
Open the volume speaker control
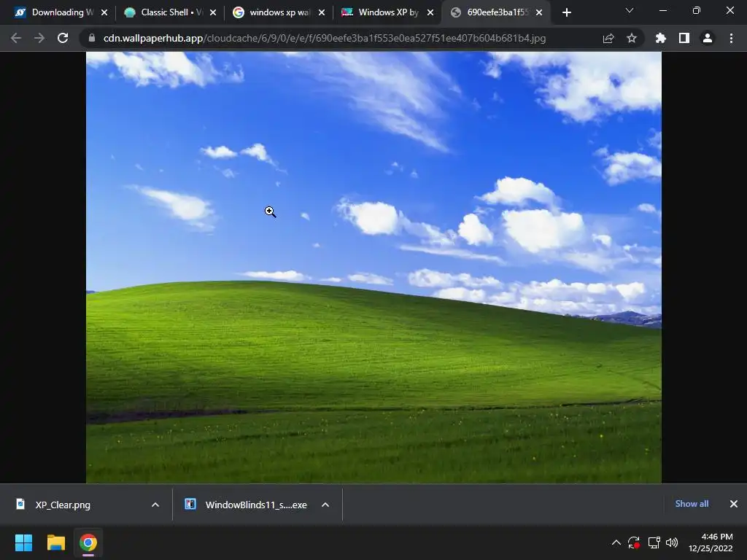(x=672, y=542)
